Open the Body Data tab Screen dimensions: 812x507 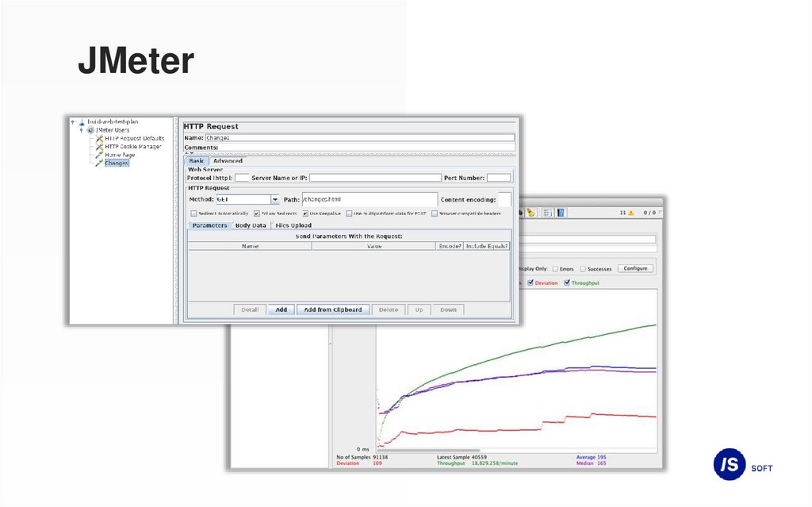click(251, 225)
